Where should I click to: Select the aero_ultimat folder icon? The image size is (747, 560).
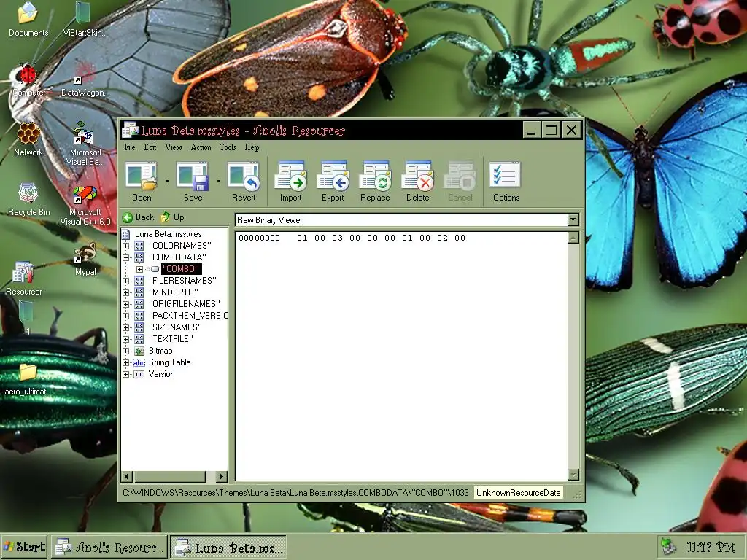[28, 379]
